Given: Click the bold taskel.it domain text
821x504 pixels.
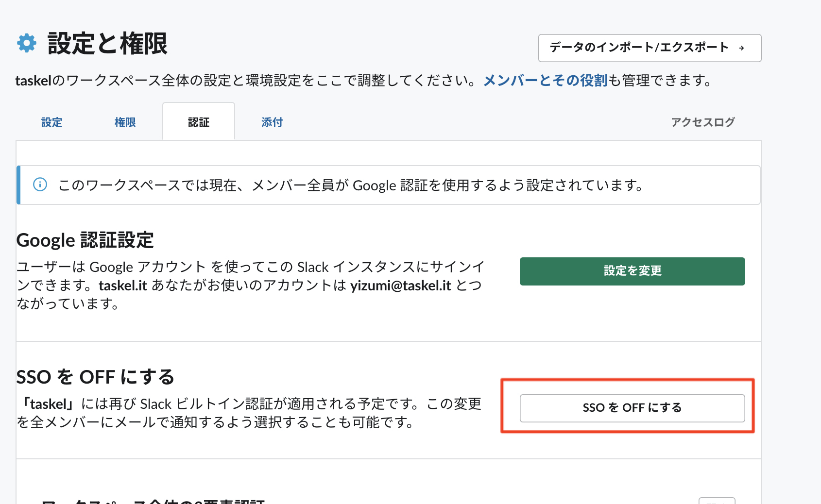Looking at the screenshot, I should (123, 286).
